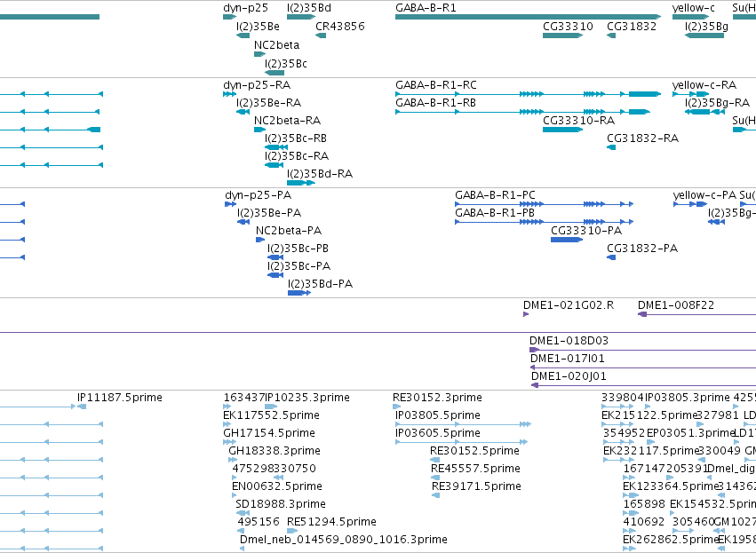
Task: Click transcript GABA-B-R1-RB
Action: (436, 103)
